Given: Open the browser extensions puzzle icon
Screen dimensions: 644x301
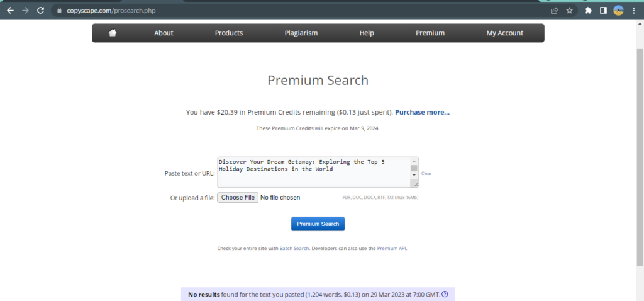Looking at the screenshot, I should [x=588, y=11].
